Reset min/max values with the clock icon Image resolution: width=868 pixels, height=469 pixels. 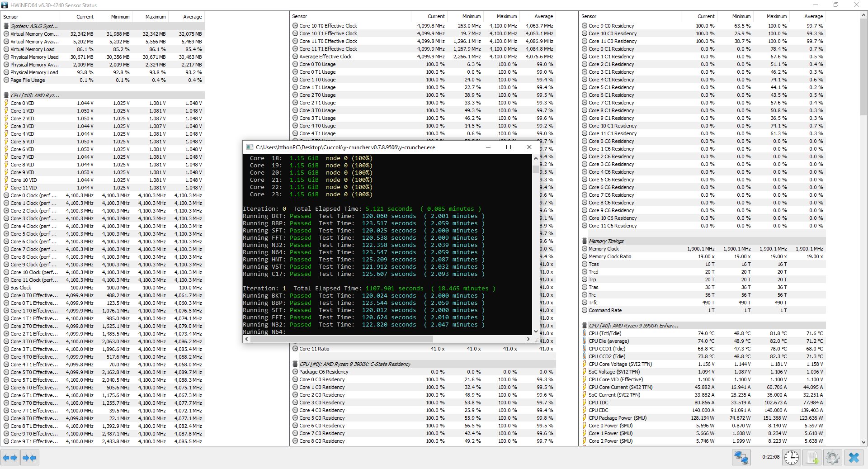pos(791,458)
